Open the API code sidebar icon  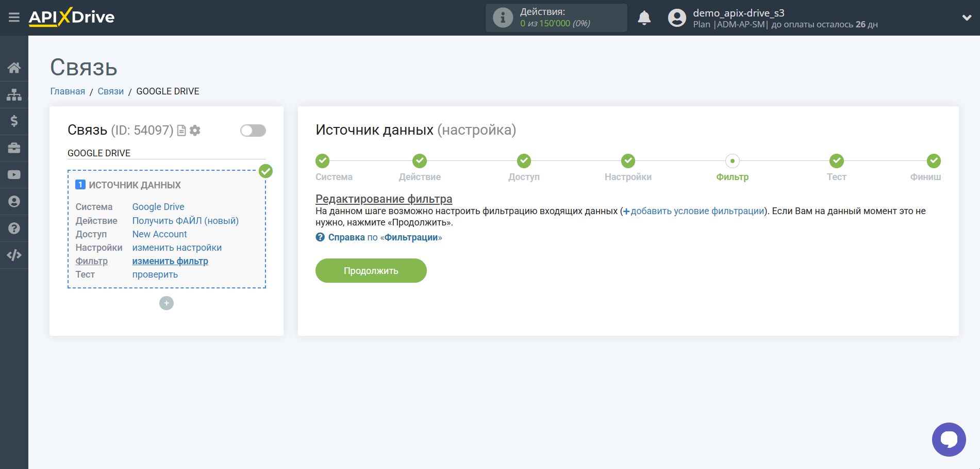pyautogui.click(x=14, y=255)
